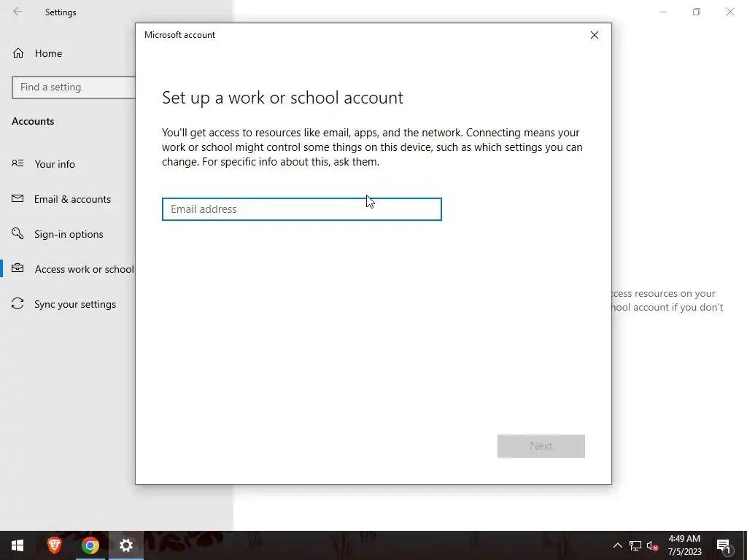This screenshot has height=560, width=747.
Task: Click the Email & accounts envelope icon
Action: (18, 198)
